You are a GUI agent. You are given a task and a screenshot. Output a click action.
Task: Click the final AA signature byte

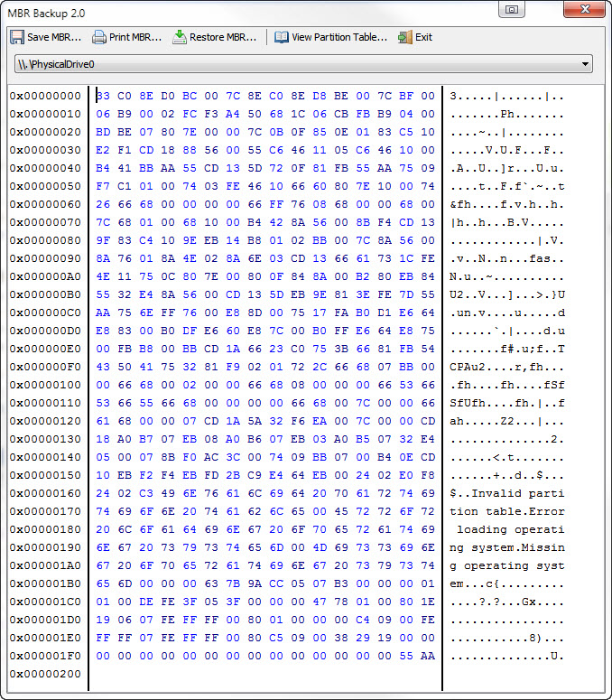pos(428,656)
